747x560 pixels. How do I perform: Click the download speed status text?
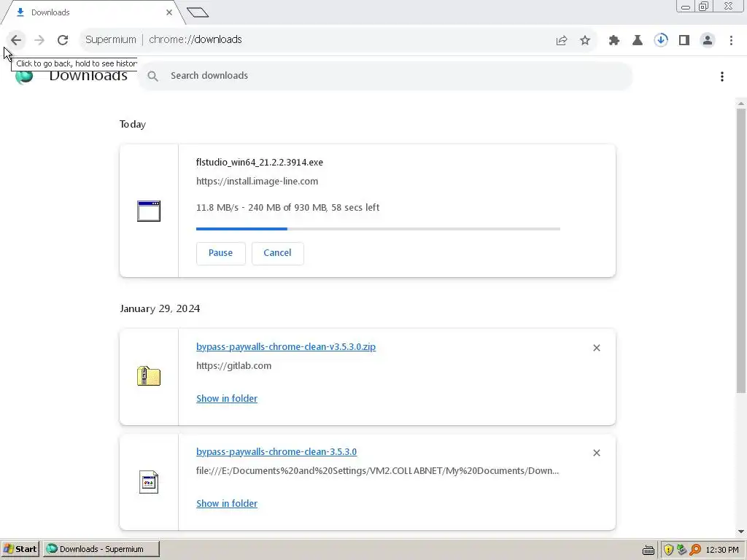pyautogui.click(x=287, y=208)
